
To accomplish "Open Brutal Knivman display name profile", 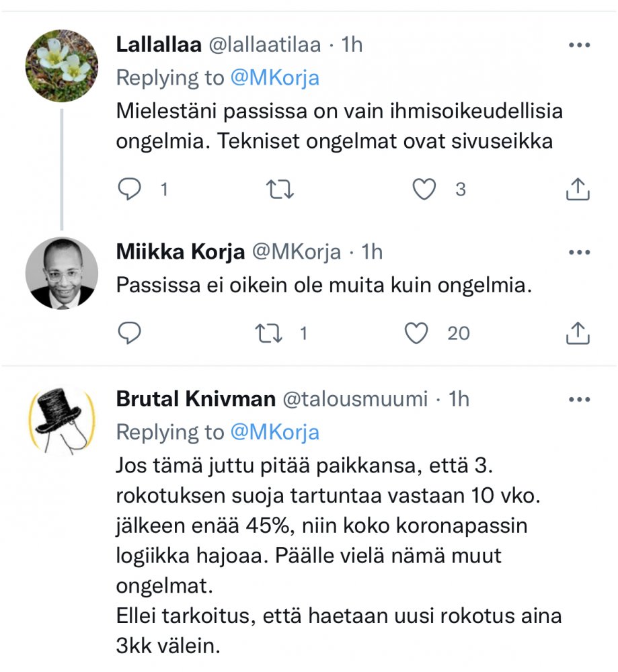I will (196, 399).
